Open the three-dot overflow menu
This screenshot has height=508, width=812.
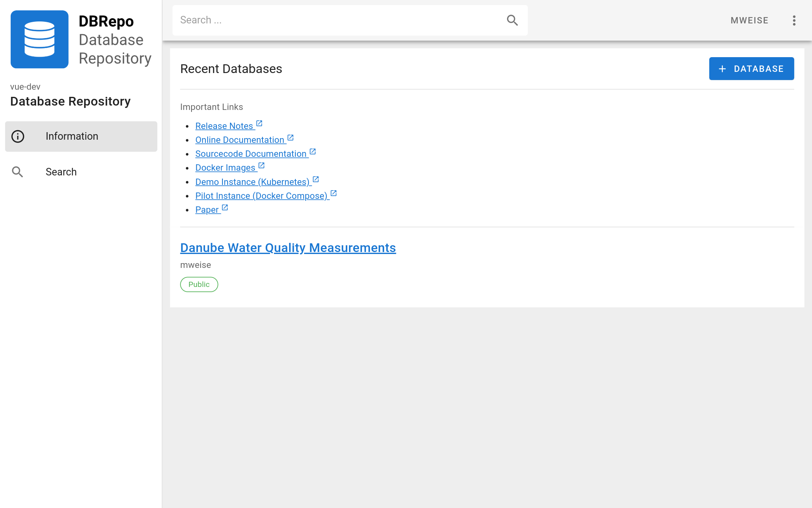tap(794, 21)
